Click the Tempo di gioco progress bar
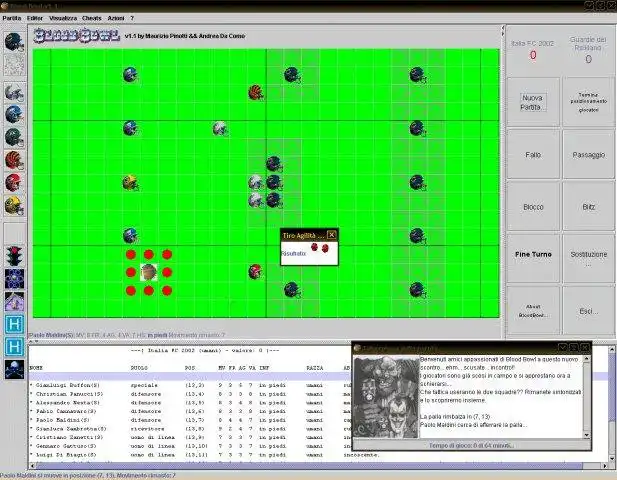617x480 pixels. [471, 445]
